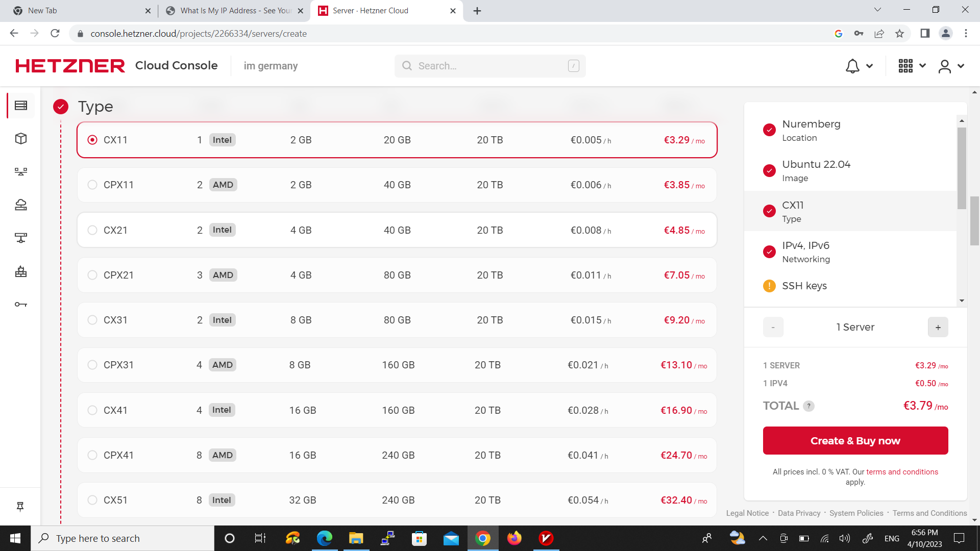Select the CX41 server type
The image size is (980, 551).
tap(397, 410)
